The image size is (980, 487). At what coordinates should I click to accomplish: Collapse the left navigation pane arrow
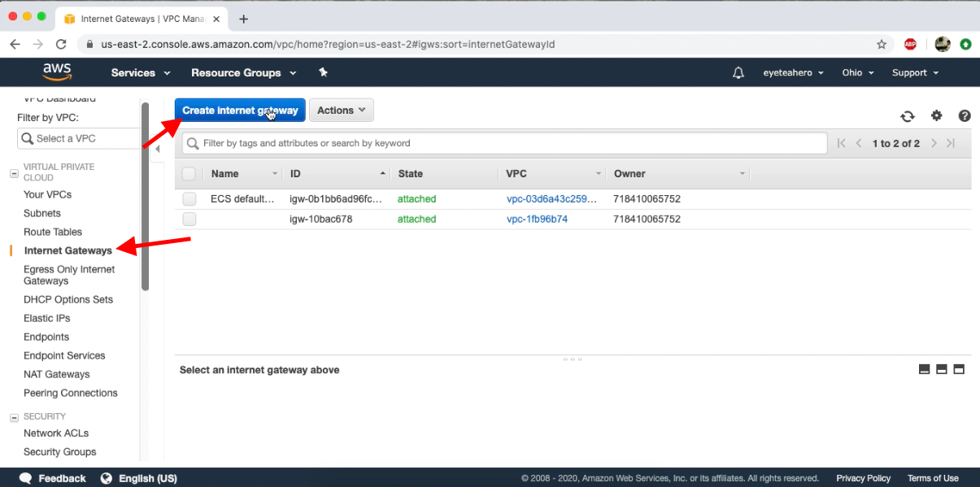158,149
